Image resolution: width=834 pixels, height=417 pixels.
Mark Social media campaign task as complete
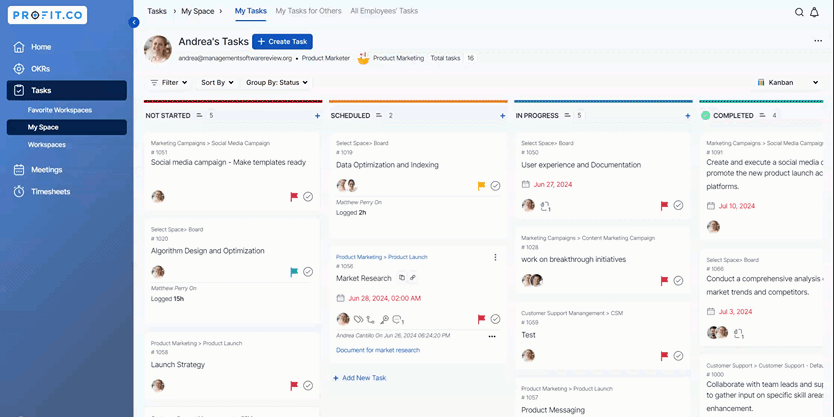coord(308,197)
